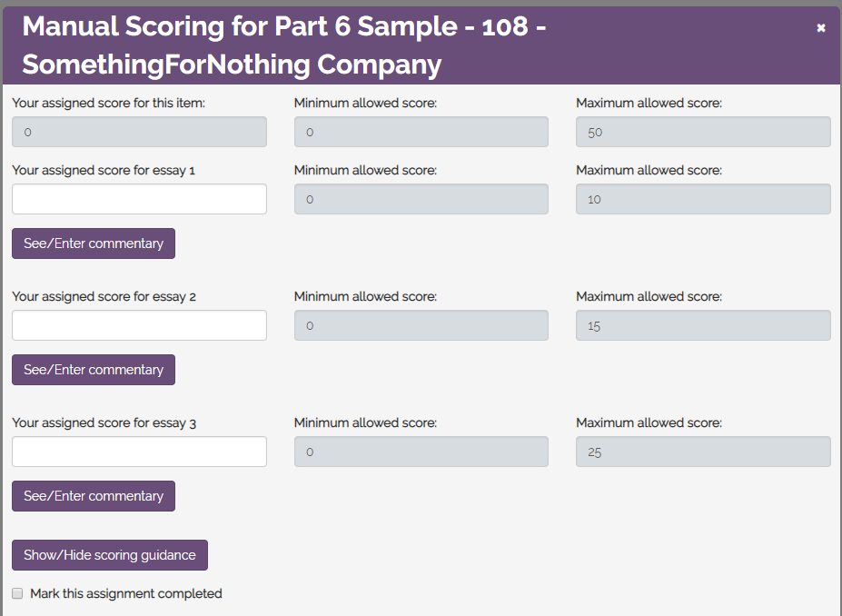
Task: Click the maximum allowed score field showing 50
Action: click(x=702, y=131)
